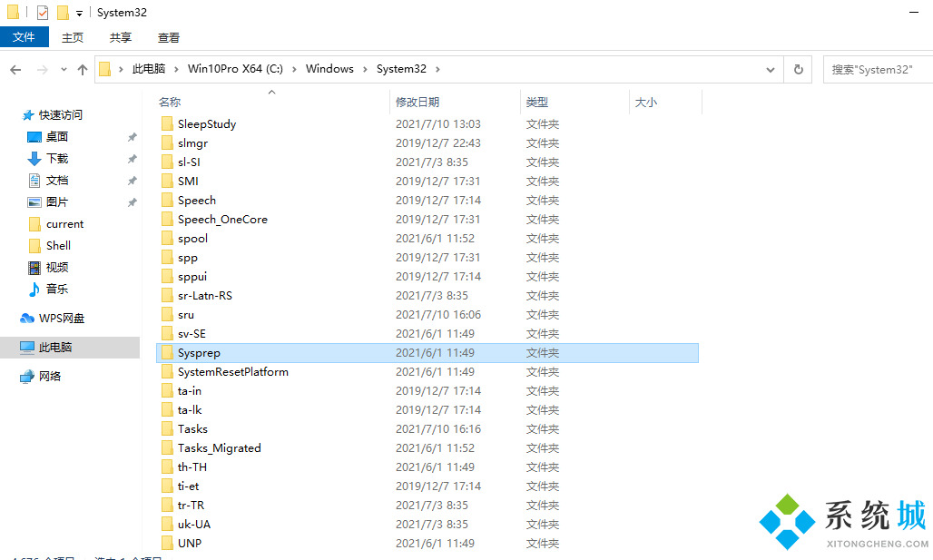Image resolution: width=933 pixels, height=560 pixels.
Task: Select the sv-SE folder name
Action: pyautogui.click(x=192, y=333)
